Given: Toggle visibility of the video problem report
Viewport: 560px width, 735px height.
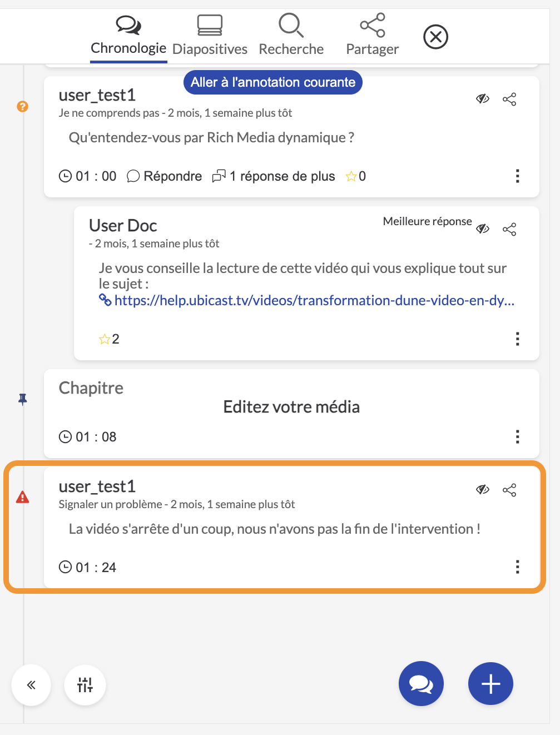Looking at the screenshot, I should (483, 489).
